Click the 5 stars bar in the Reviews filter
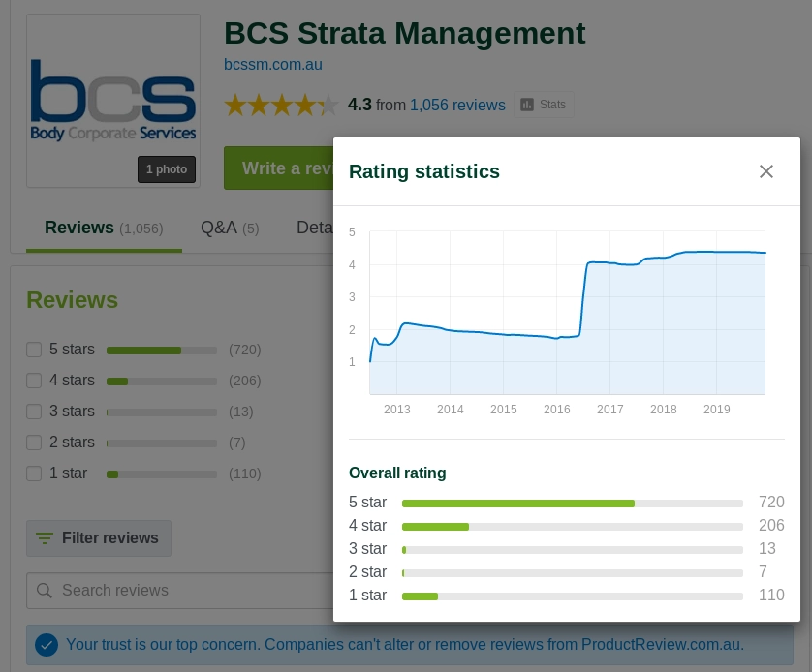812x672 pixels. coord(162,351)
